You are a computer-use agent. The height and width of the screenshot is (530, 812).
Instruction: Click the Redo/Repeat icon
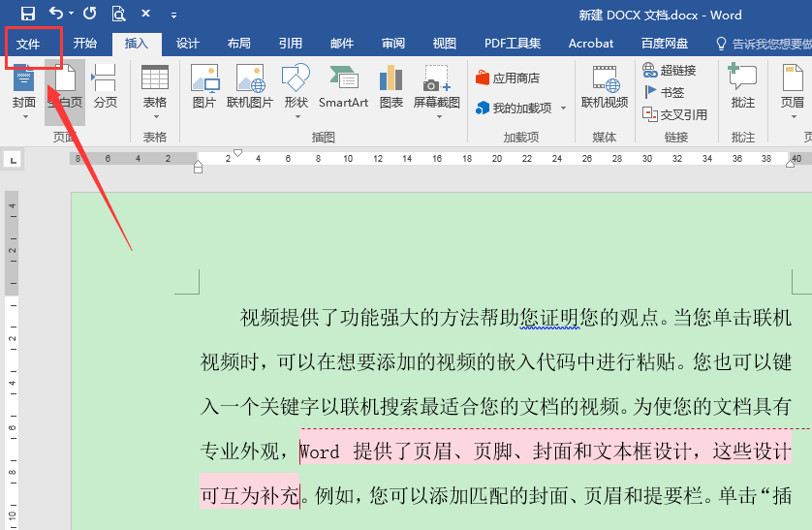90,13
